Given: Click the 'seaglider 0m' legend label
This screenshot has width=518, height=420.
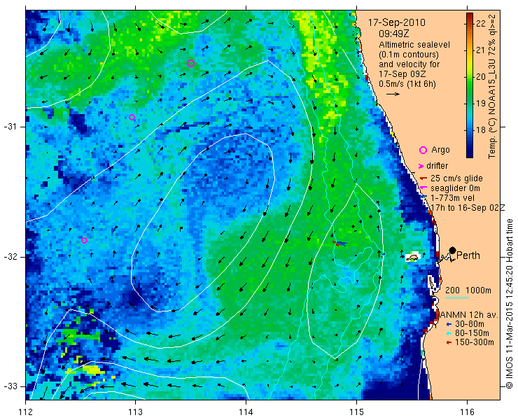Looking at the screenshot, I should click(x=455, y=188).
